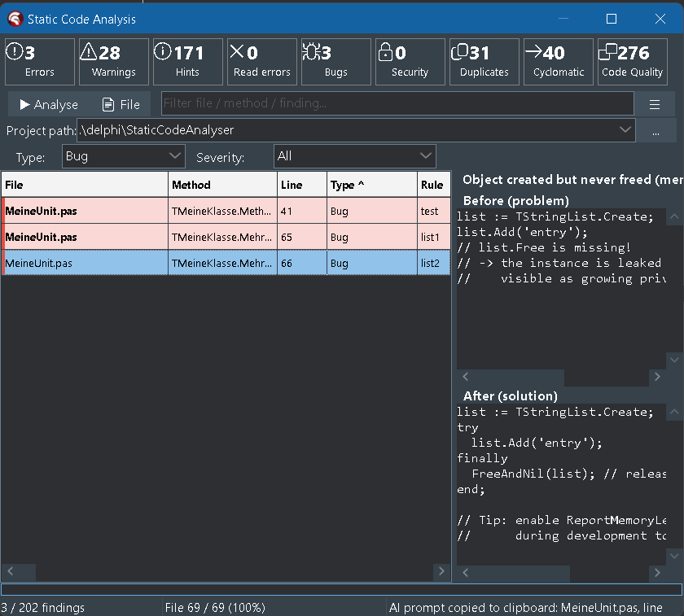Select the MeineUnit.pas row at line 41
This screenshot has width=684, height=616.
pos(226,211)
